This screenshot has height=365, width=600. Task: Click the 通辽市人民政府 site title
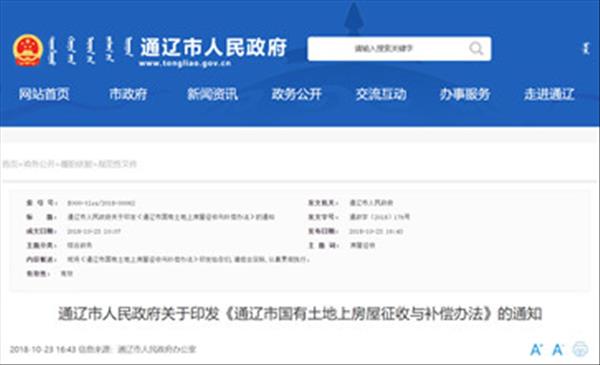click(x=213, y=47)
